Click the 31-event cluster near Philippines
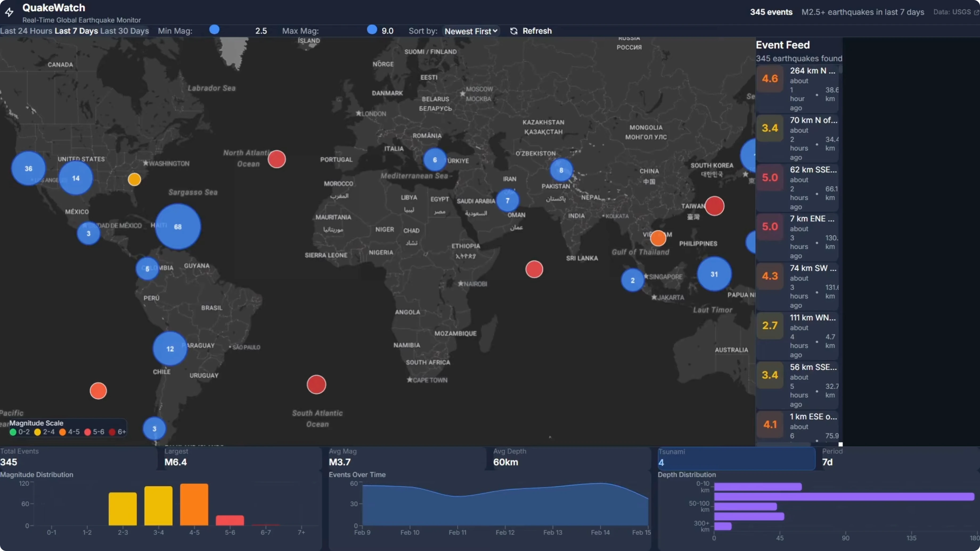 click(714, 274)
